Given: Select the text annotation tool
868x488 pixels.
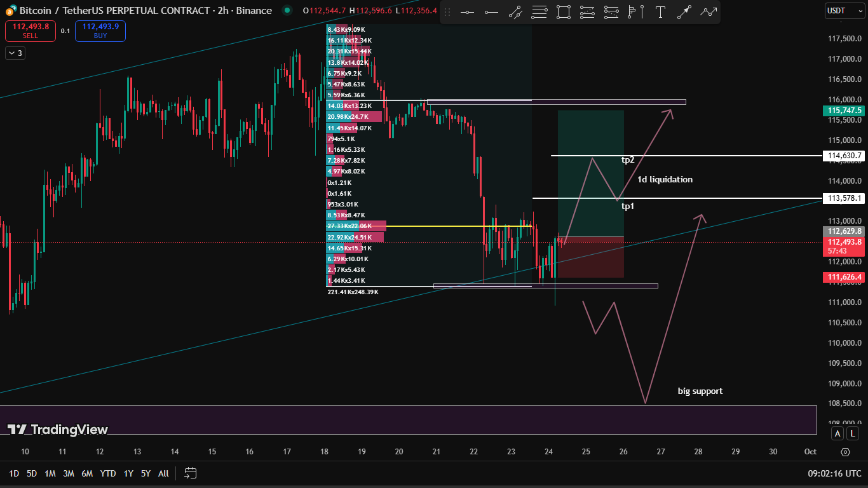Looking at the screenshot, I should [x=660, y=12].
